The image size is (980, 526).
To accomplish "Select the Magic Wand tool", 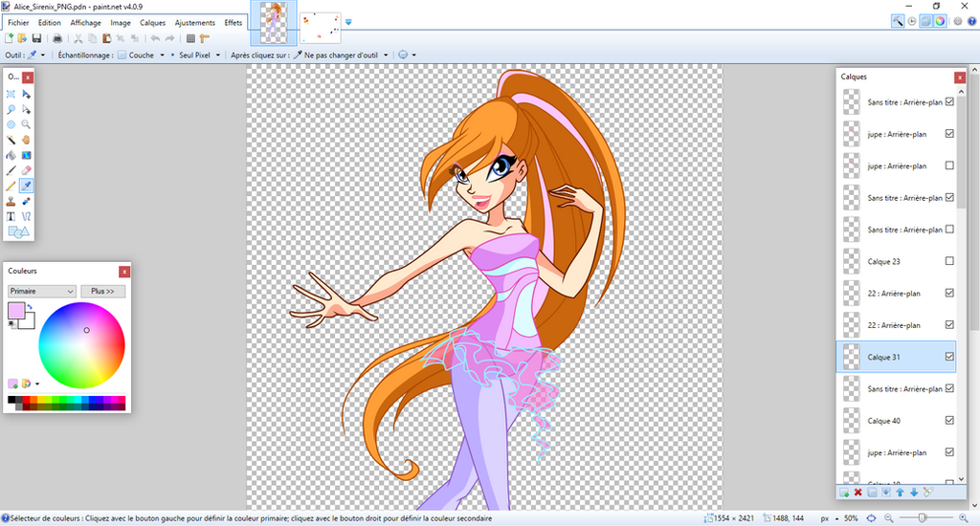I will [x=11, y=140].
